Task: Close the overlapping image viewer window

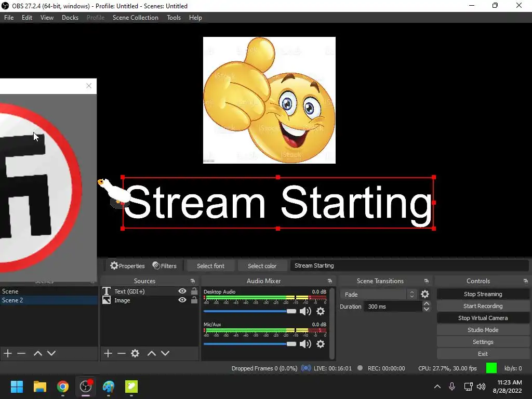Action: (x=89, y=86)
